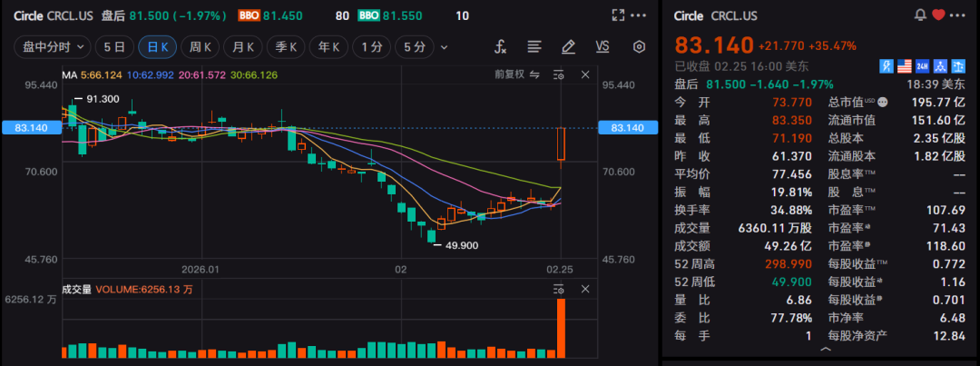Image resolution: width=980 pixels, height=366 pixels.
Task: Close the volume indicator panel
Action: point(585,289)
